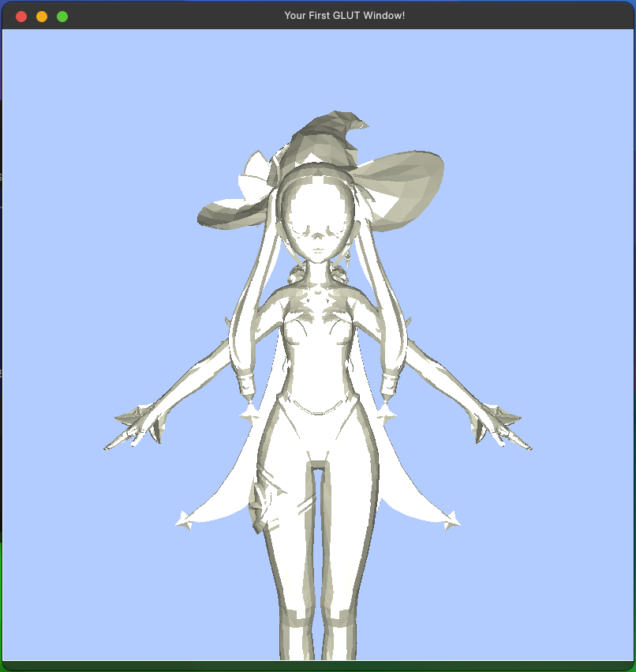Screen dimensions: 636x672
Task: Click the model's hand on the right side
Action: tap(499, 425)
